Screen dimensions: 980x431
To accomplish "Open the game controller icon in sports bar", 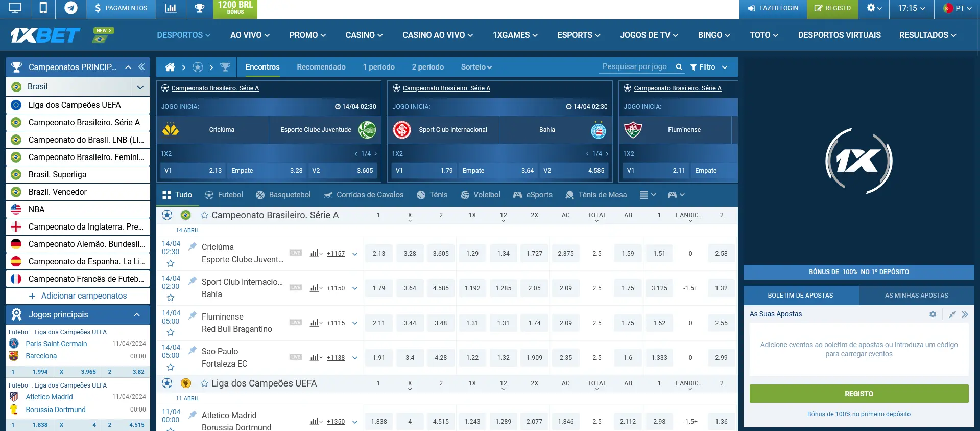I will coord(676,195).
